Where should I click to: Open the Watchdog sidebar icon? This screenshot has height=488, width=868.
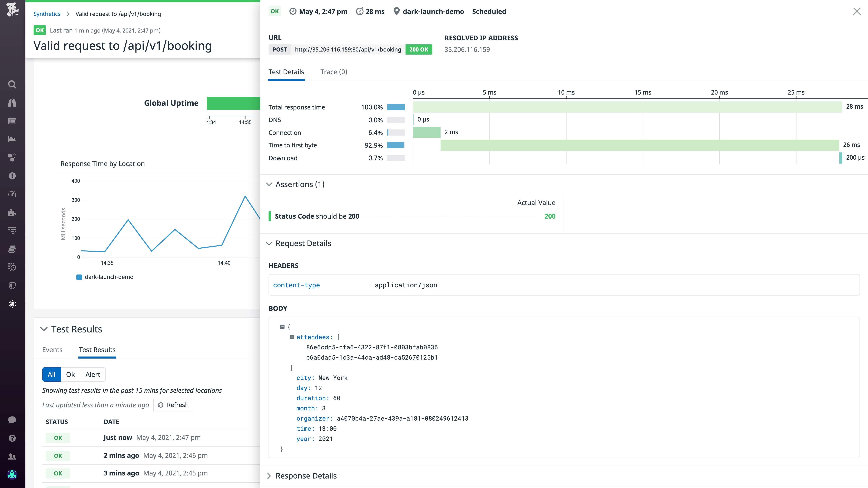[x=13, y=103]
